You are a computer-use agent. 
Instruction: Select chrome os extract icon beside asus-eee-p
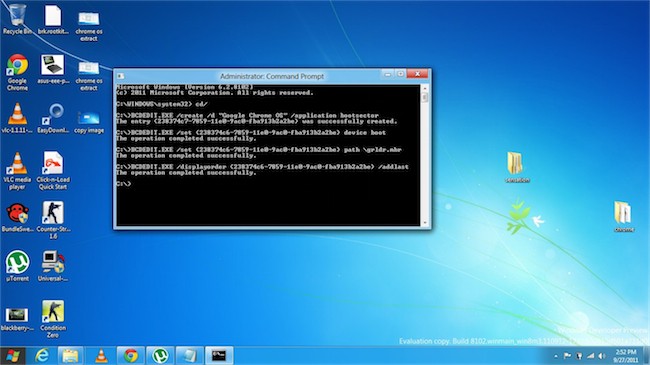click(88, 76)
